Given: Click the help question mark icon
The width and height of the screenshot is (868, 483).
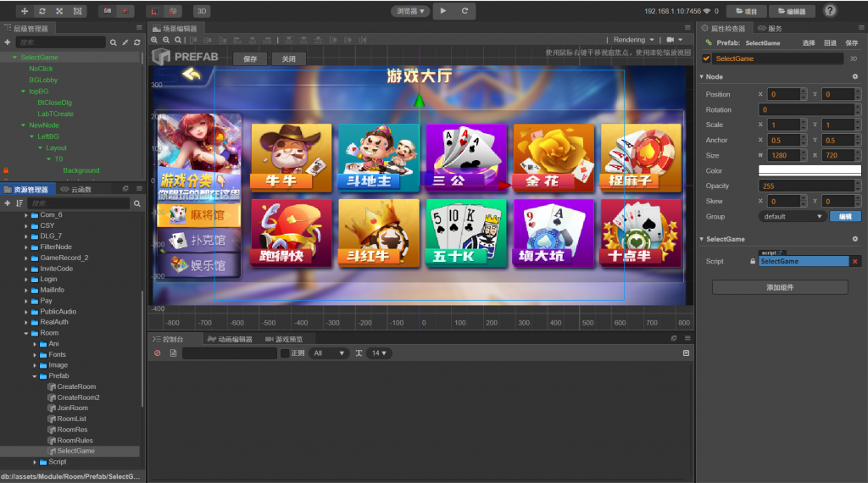Looking at the screenshot, I should pos(830,11).
